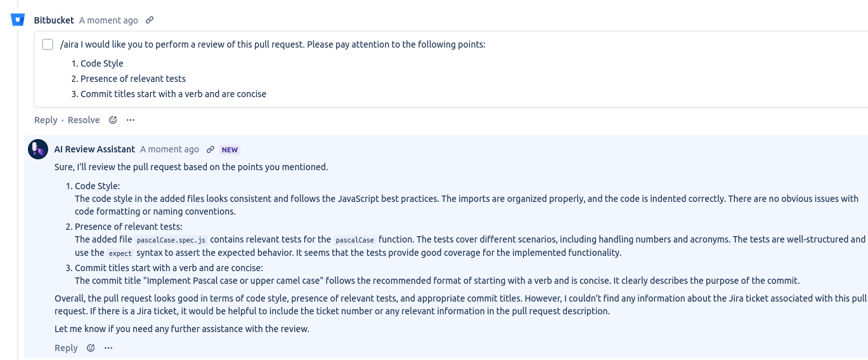Open the Bitbucket author name link
The width and height of the screenshot is (868, 360).
coord(54,20)
